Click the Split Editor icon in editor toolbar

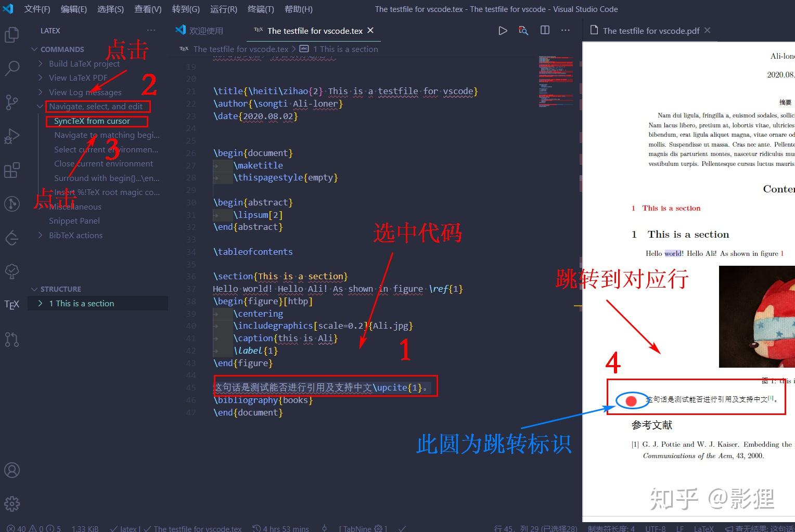pyautogui.click(x=544, y=30)
